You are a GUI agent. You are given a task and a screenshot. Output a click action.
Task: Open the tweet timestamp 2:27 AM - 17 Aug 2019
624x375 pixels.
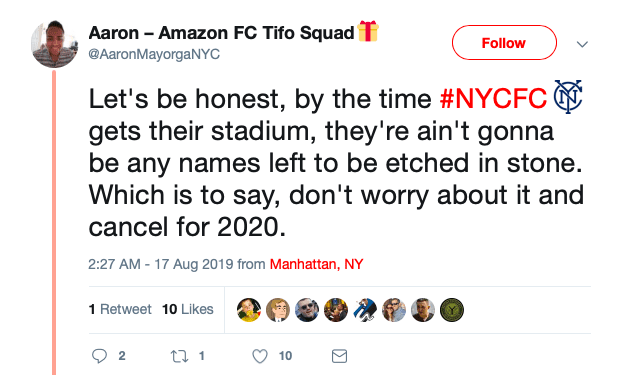click(x=160, y=264)
